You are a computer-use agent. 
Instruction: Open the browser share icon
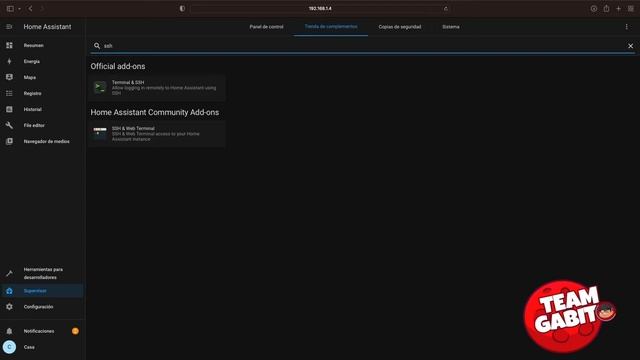[607, 8]
